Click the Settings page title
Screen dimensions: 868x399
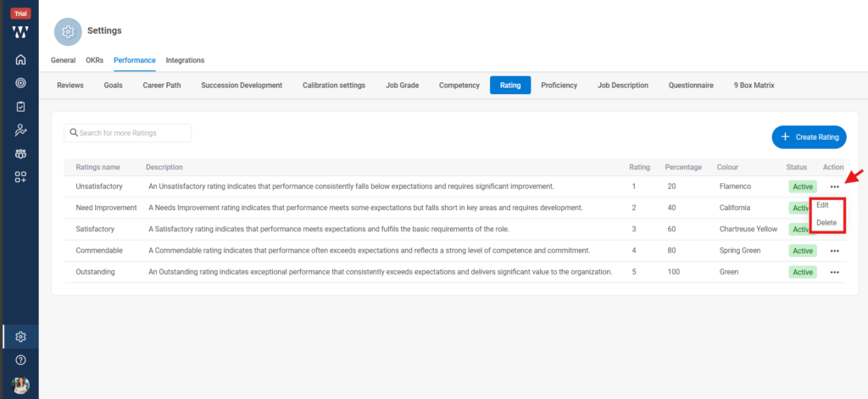pyautogui.click(x=104, y=31)
